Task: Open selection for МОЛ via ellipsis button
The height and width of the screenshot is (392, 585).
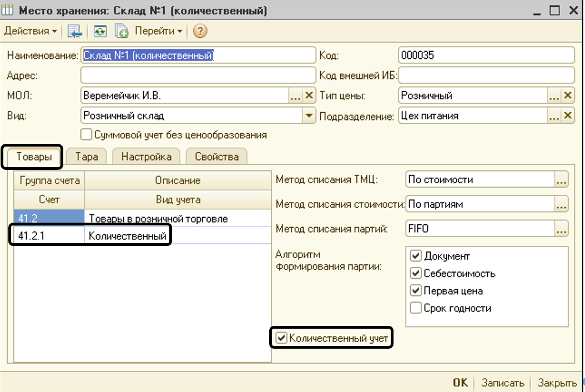Action: 295,96
